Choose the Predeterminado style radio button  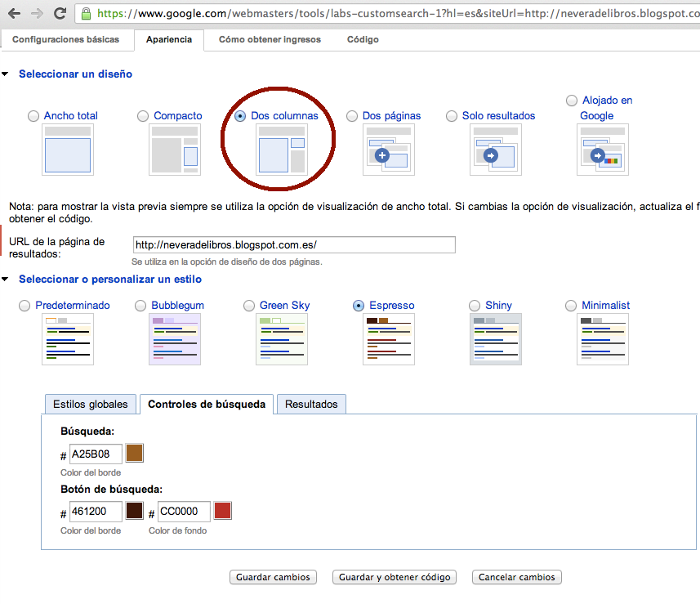tap(25, 306)
